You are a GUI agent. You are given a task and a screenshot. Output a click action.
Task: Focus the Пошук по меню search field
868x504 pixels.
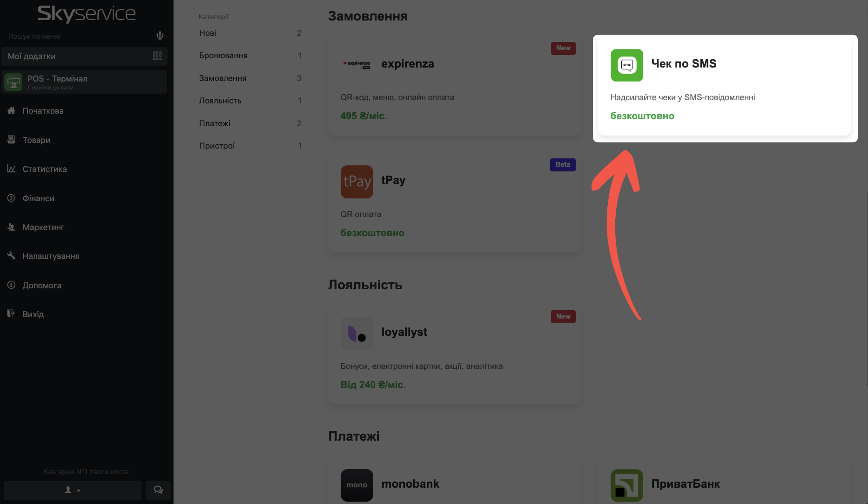[79, 36]
